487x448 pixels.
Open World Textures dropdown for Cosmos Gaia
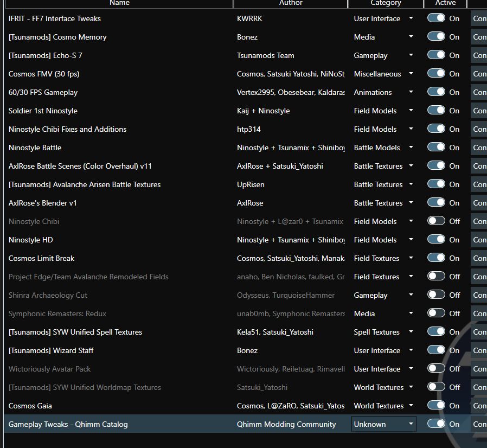coord(383,406)
